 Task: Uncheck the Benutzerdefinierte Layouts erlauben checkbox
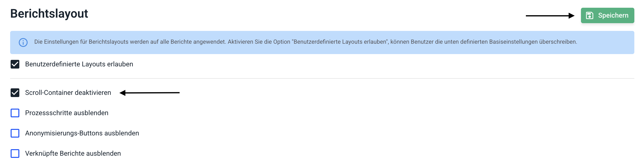pyautogui.click(x=15, y=64)
